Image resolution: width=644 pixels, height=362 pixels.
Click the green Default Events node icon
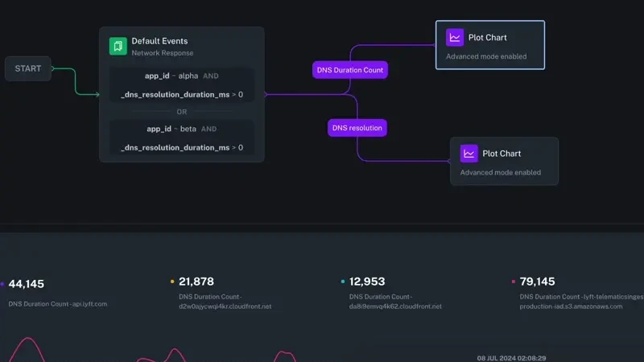(x=118, y=46)
